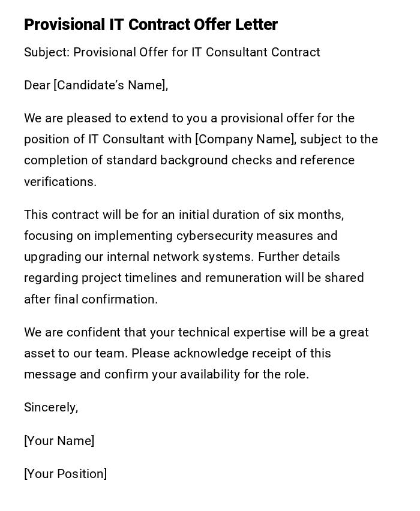Click the Sincerely closing line
This screenshot has height=511, width=420.
pyautogui.click(x=51, y=407)
